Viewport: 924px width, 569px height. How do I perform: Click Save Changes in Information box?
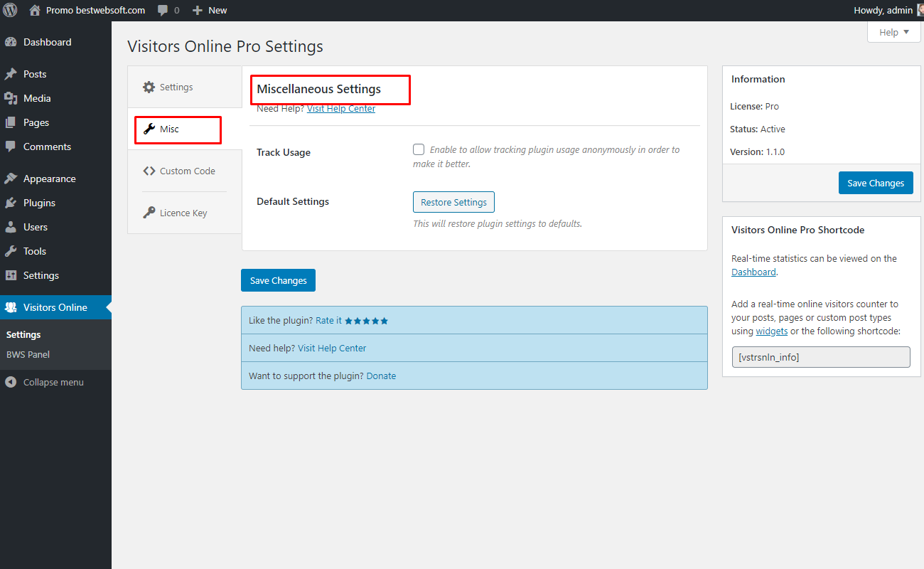[x=876, y=183]
